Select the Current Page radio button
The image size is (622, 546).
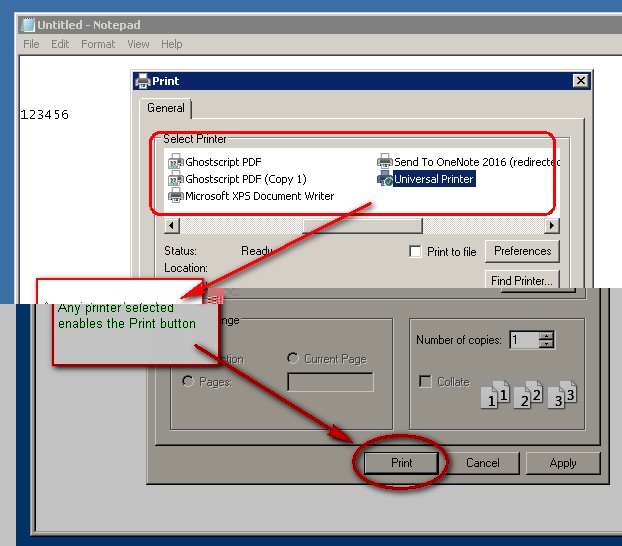(293, 359)
